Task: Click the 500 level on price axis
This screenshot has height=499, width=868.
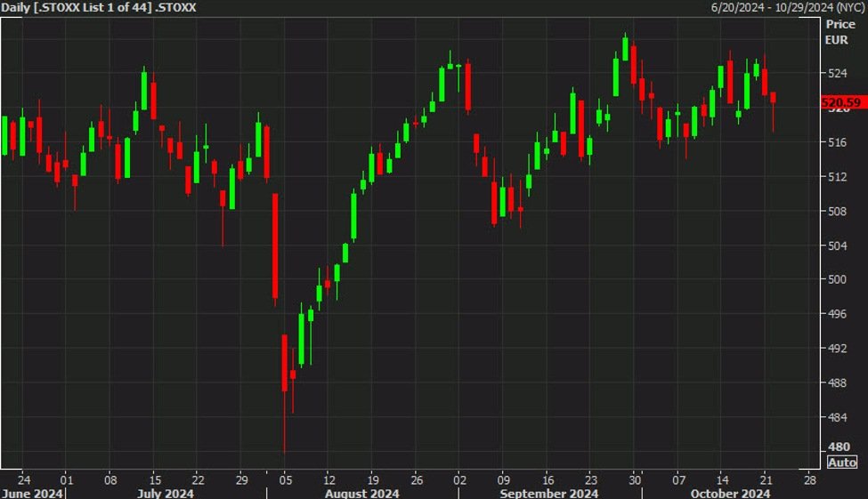Action: click(x=838, y=279)
